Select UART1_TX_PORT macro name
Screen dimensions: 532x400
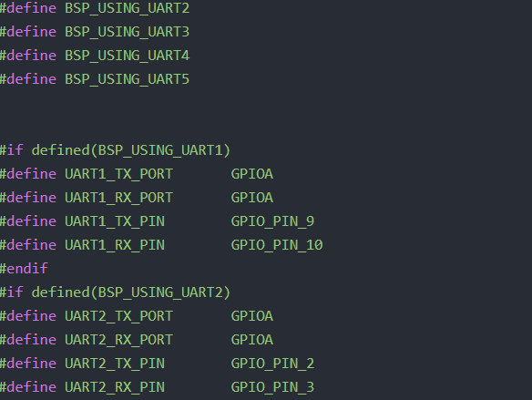tap(118, 174)
